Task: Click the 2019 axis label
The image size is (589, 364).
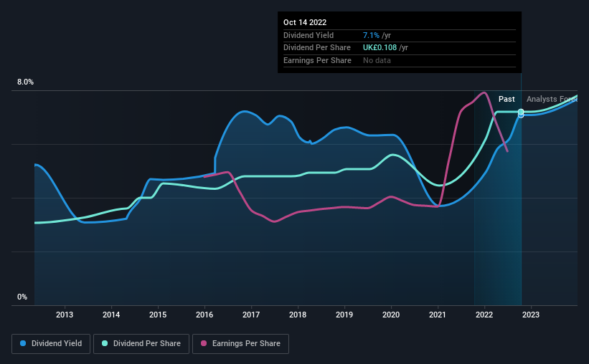Action: 344,315
